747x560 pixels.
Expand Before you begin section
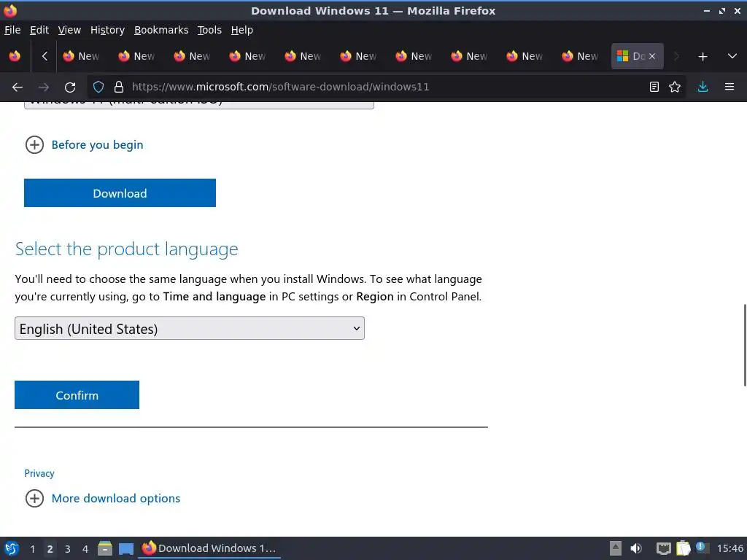[85, 145]
